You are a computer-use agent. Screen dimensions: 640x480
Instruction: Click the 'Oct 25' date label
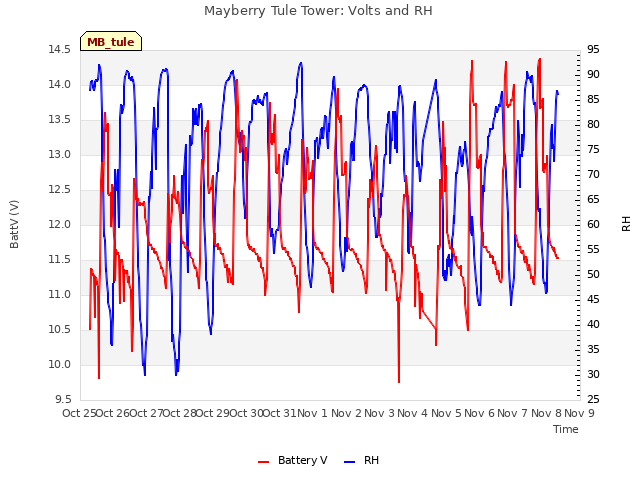[79, 413]
